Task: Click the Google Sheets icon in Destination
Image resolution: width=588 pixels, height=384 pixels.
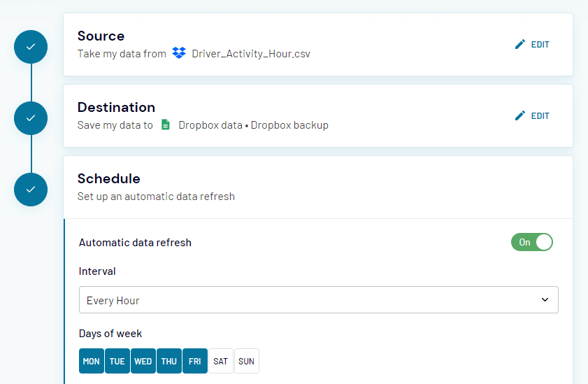Action: (x=166, y=125)
